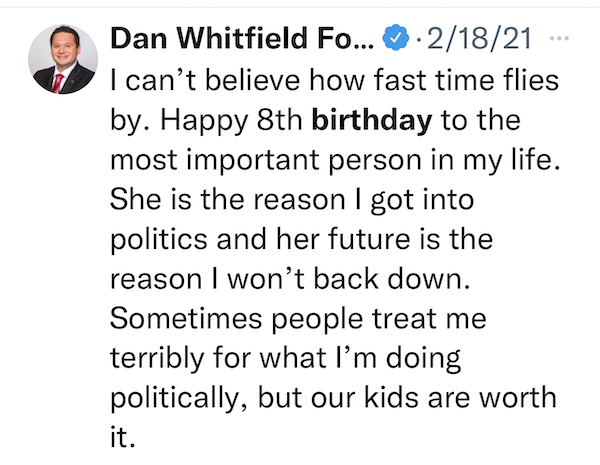This screenshot has width=600, height=465.
Task: Click the text 'politically, but our kids are worth'
Action: pyautogui.click(x=333, y=398)
